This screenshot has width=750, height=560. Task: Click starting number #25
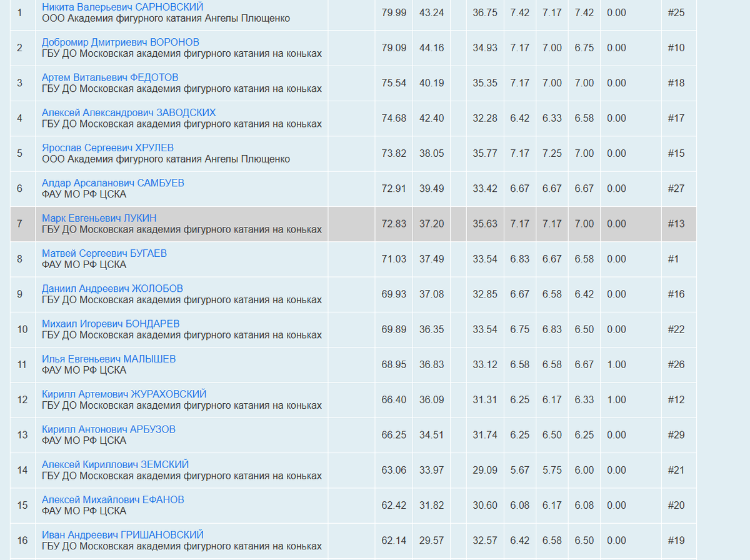point(676,12)
